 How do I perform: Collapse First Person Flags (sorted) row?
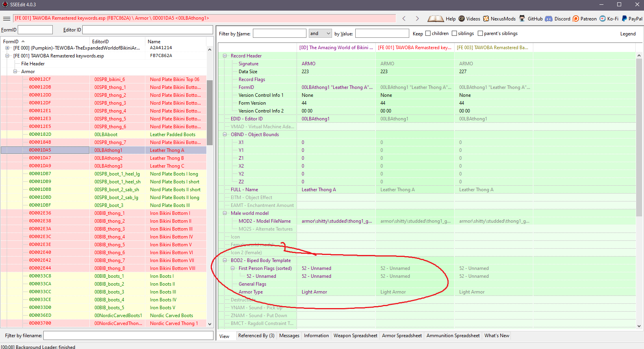click(x=233, y=268)
